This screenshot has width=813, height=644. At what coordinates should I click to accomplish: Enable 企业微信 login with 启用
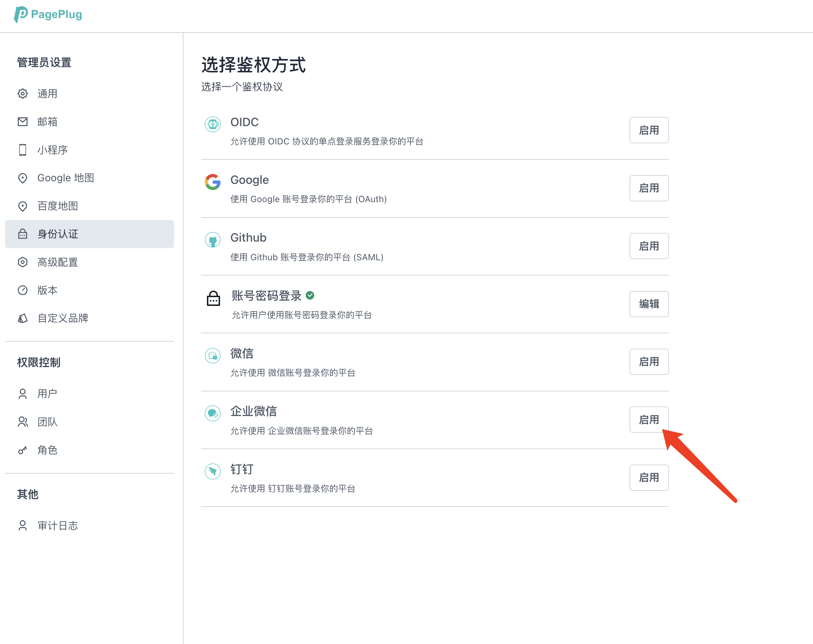[649, 419]
